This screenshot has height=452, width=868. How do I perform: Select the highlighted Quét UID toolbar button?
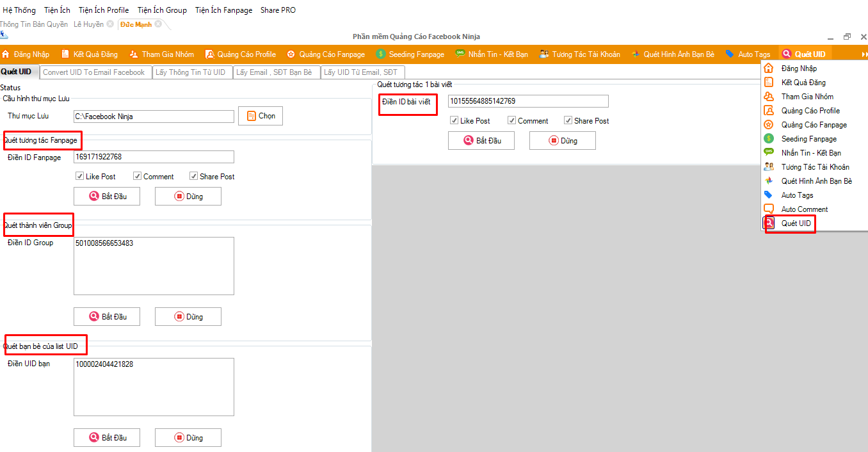tap(804, 54)
